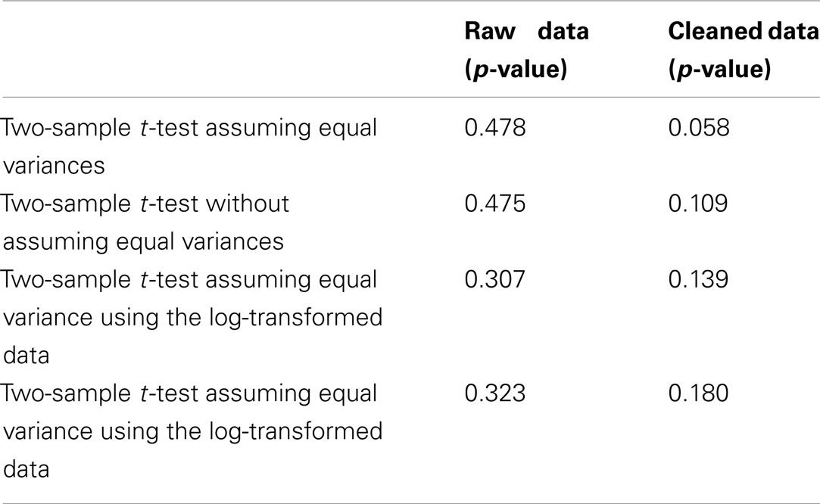
Task: Select the cleaned data p-value 0.180
Action: (698, 394)
